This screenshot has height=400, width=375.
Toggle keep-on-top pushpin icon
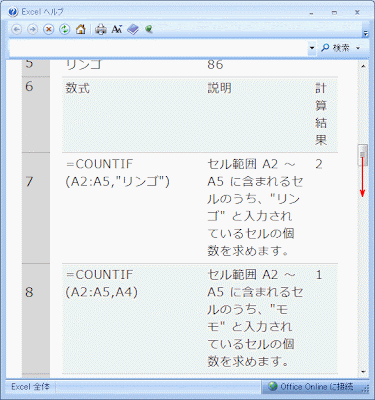click(149, 30)
